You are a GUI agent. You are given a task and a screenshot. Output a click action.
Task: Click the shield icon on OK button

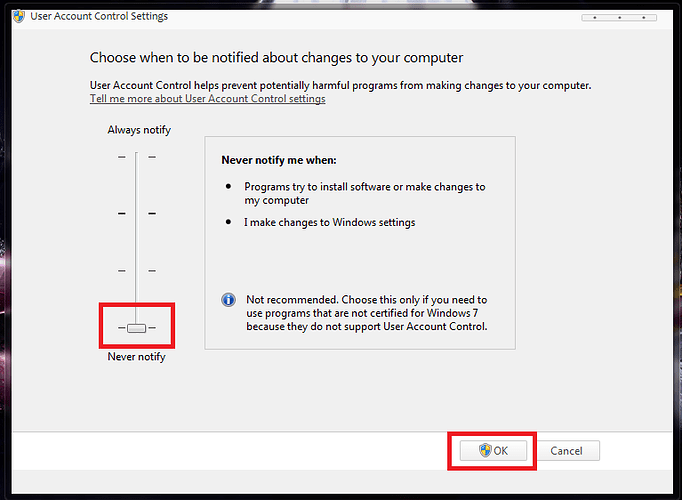click(x=485, y=451)
